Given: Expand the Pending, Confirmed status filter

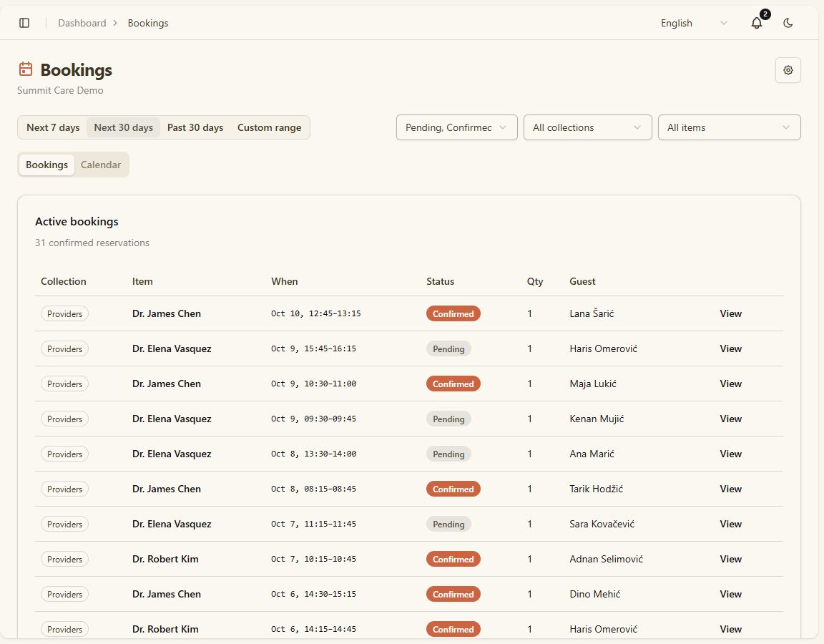Looking at the screenshot, I should point(456,127).
